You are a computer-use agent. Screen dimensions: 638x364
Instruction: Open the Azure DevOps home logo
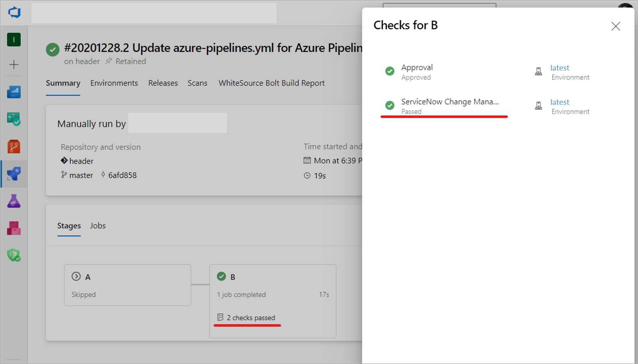pyautogui.click(x=14, y=12)
